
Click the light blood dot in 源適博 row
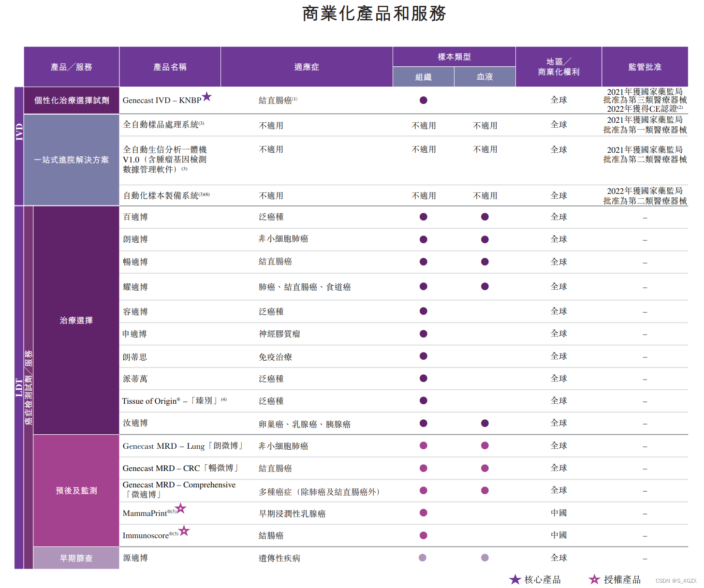pyautogui.click(x=485, y=558)
